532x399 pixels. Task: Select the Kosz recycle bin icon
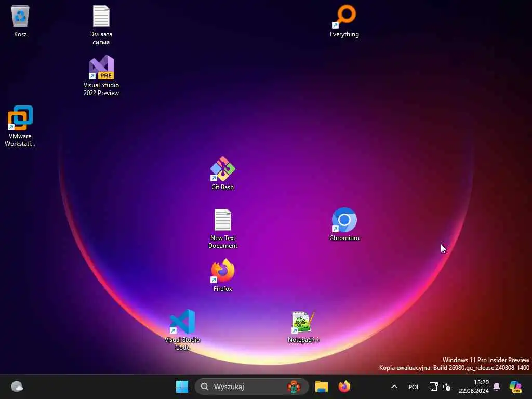[20, 21]
